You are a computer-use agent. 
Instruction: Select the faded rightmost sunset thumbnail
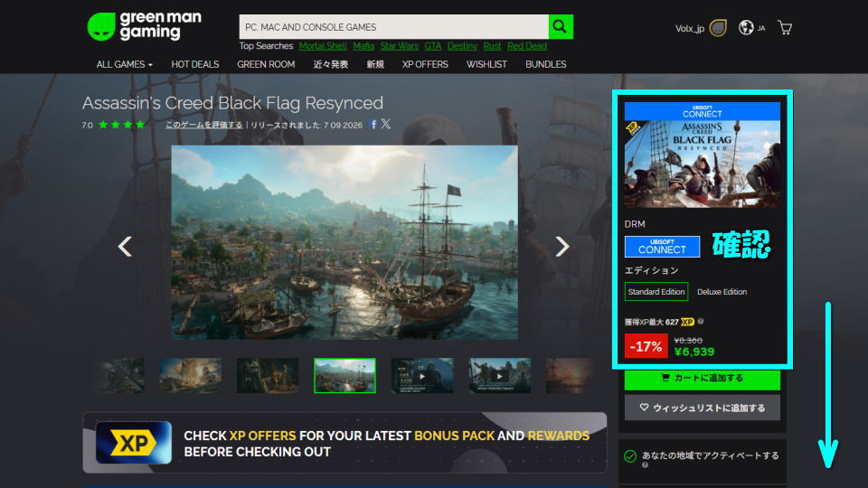pos(571,376)
